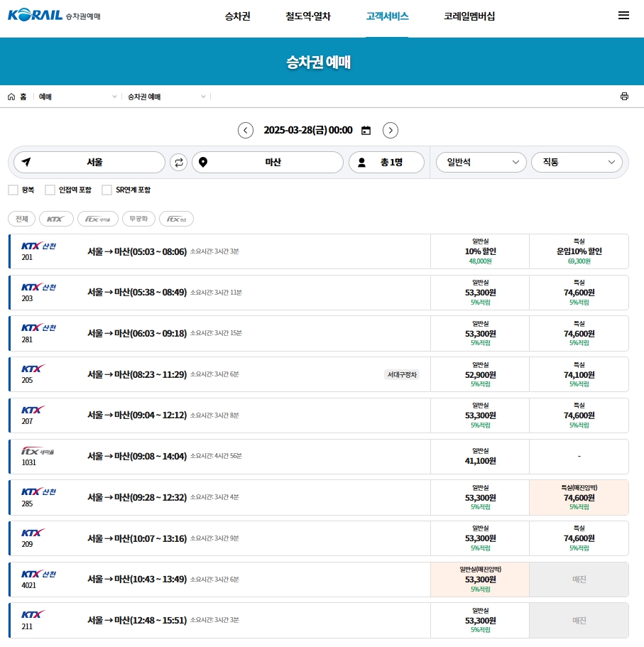Filter trains by 무궁화 chip
The height and width of the screenshot is (647, 644).
click(138, 219)
